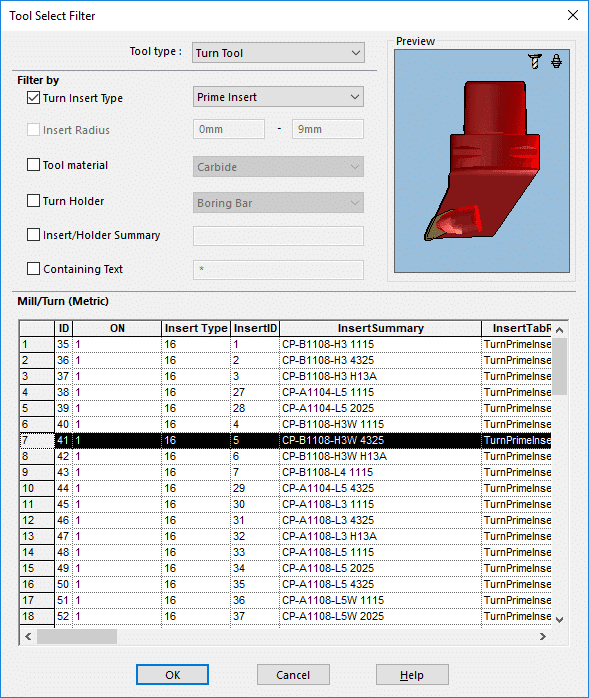
Task: Select row CP-A1108-L3 H13A
Action: [x=285, y=536]
